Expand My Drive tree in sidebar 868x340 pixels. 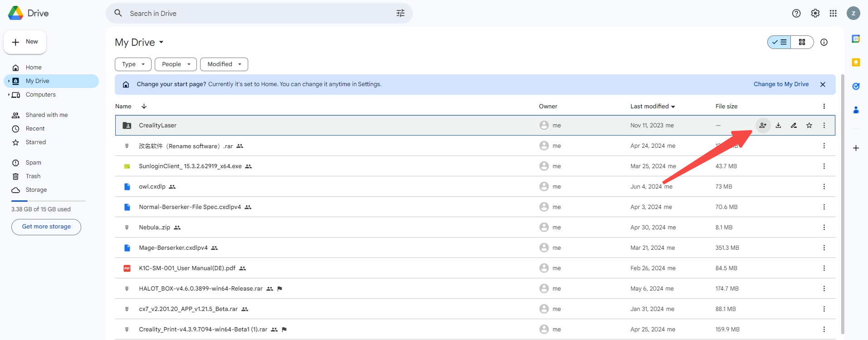click(x=9, y=81)
